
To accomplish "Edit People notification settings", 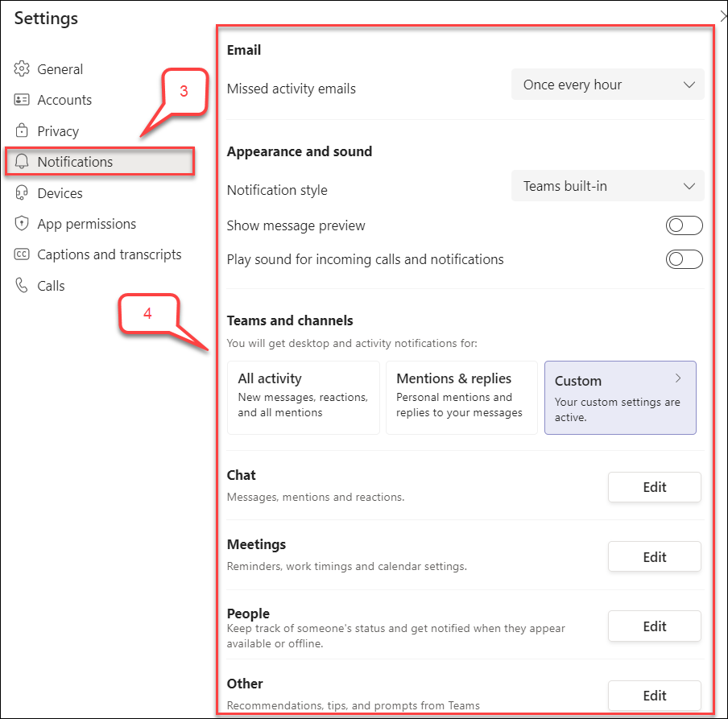I will pyautogui.click(x=654, y=626).
